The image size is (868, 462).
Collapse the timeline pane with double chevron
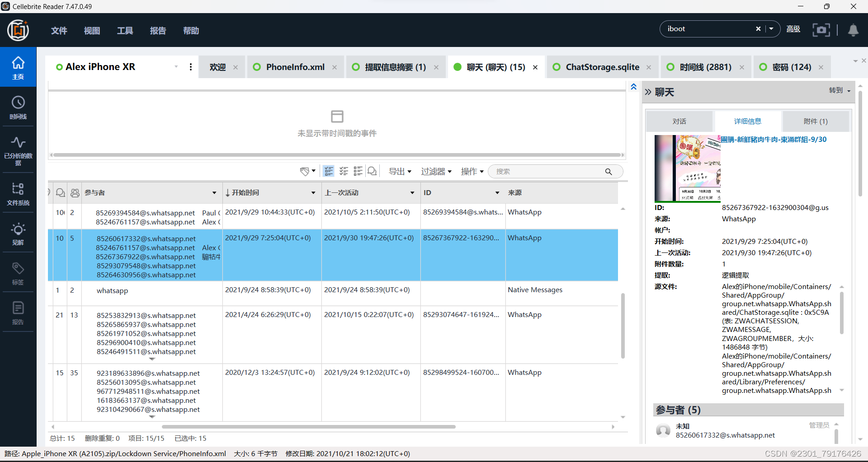(x=634, y=87)
